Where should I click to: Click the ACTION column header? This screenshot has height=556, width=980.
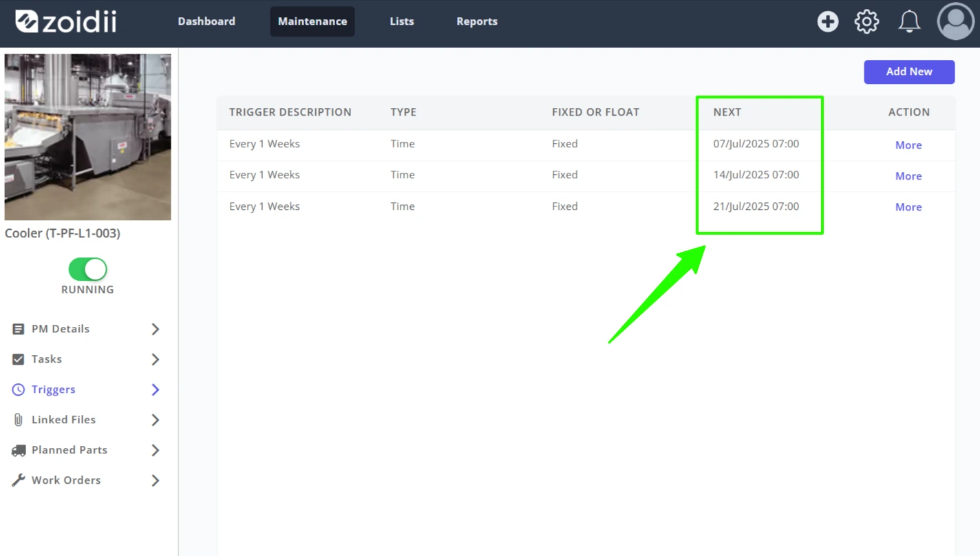click(x=909, y=112)
